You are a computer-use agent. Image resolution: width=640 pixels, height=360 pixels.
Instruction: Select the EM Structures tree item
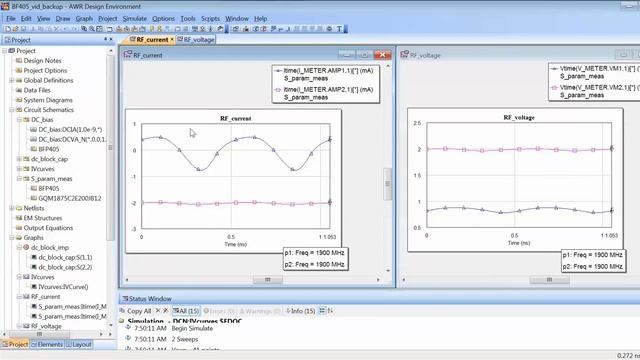43,218
